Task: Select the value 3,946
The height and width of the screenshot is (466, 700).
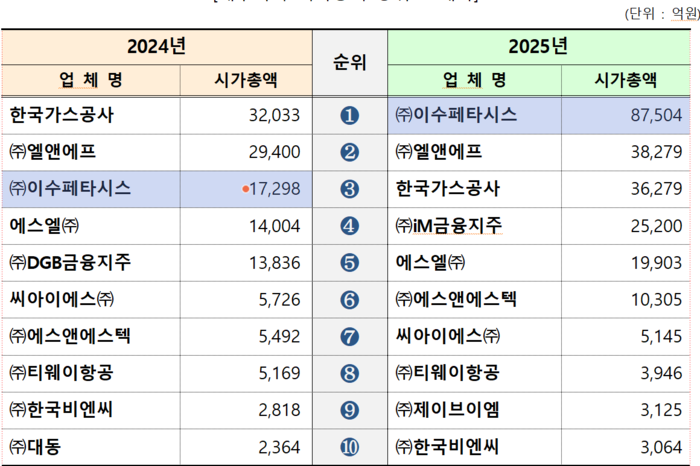Action: pos(661,373)
